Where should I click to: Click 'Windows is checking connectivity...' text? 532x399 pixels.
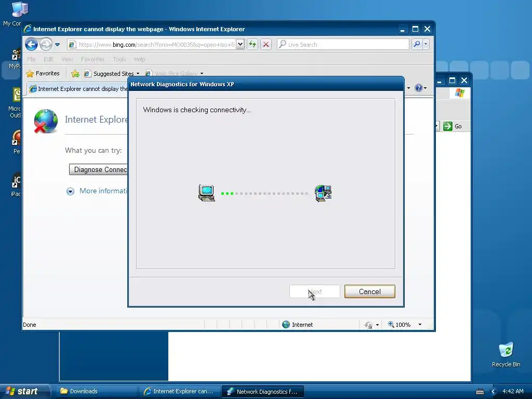tap(197, 110)
